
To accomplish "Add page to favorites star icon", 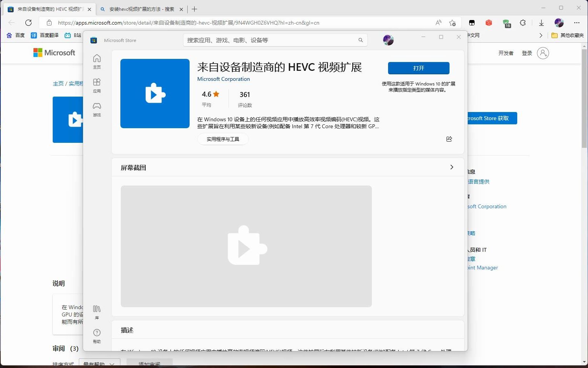I will coord(453,23).
